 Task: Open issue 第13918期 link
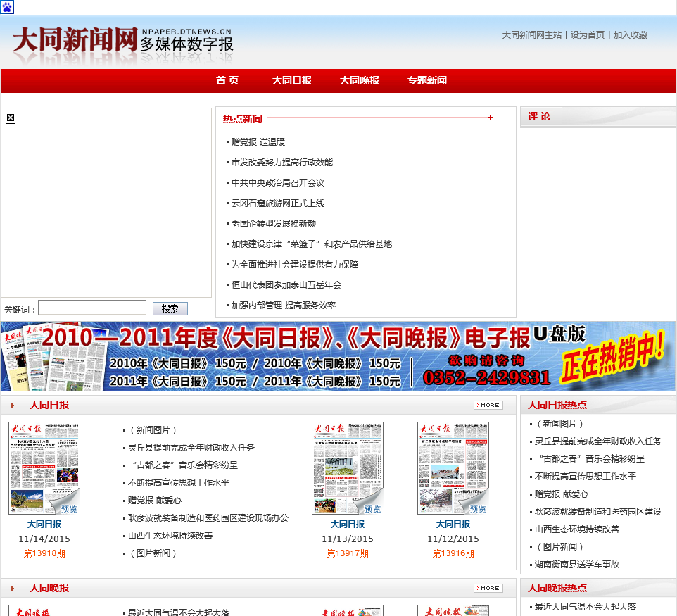tap(44, 553)
